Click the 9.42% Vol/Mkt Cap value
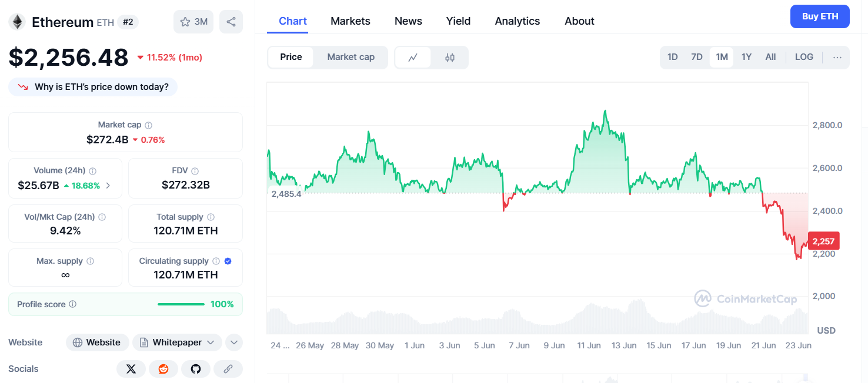 pos(65,231)
